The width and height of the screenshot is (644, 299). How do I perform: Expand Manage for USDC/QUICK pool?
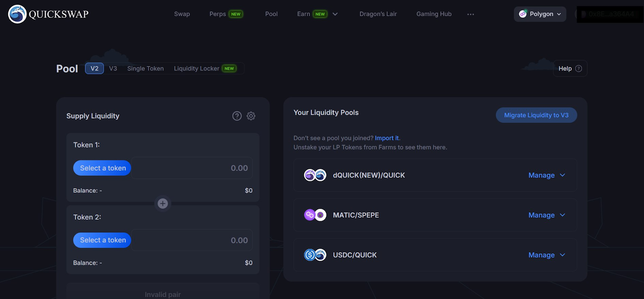pos(547,255)
